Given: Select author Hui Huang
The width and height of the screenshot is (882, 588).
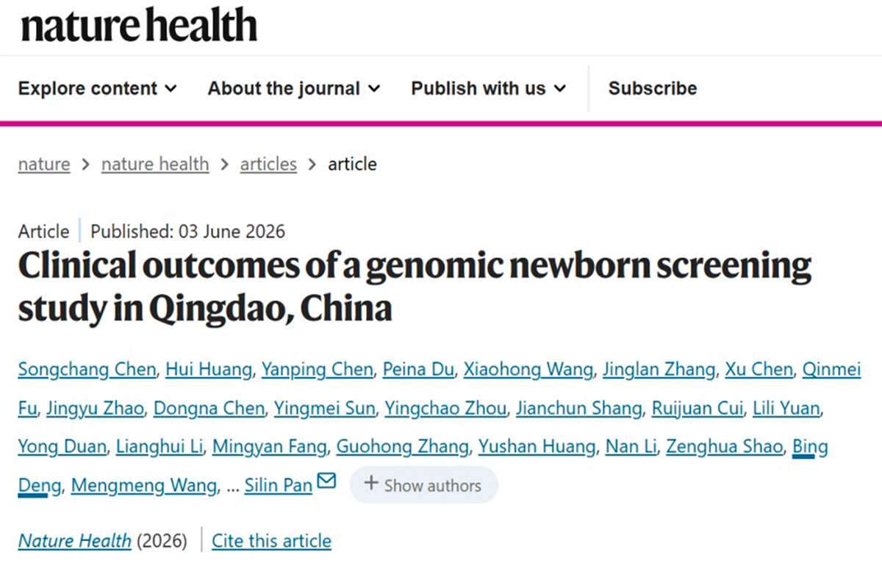Looking at the screenshot, I should 209,370.
